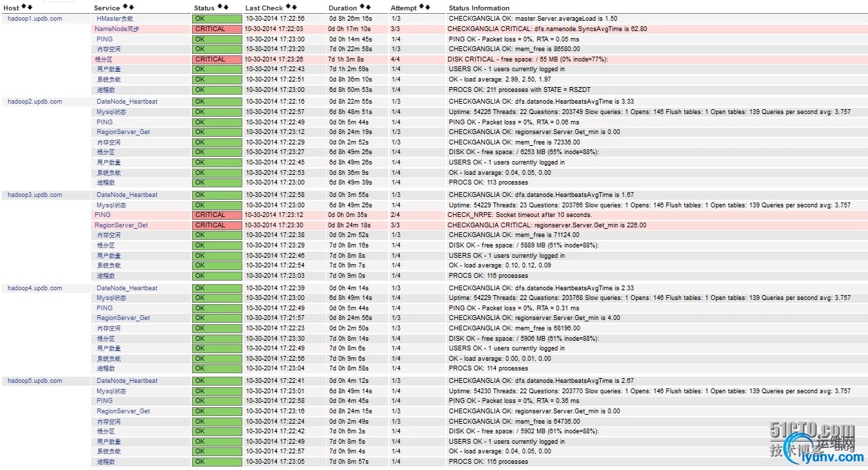Select last check time 10-30-2014 17:23:26
Viewport: 868px width, 470px height.
point(274,59)
